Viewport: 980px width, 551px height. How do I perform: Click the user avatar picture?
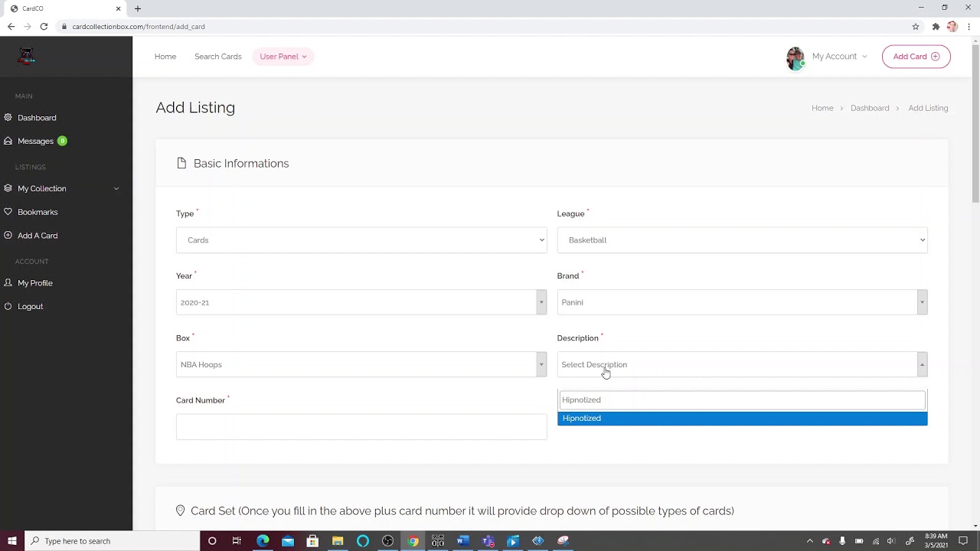(x=795, y=58)
